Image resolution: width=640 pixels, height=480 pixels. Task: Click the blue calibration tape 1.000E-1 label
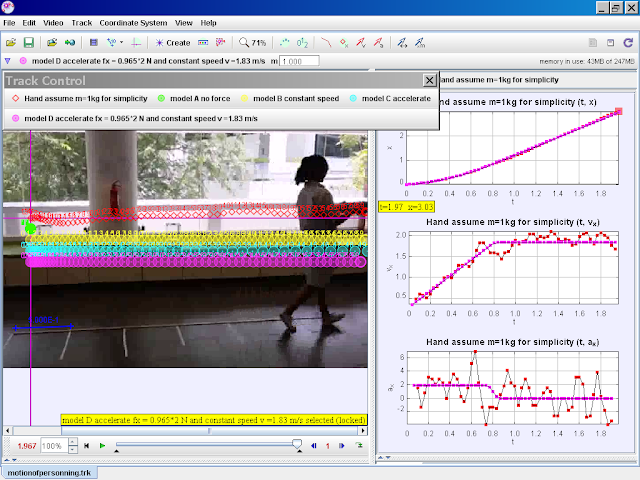(x=44, y=320)
